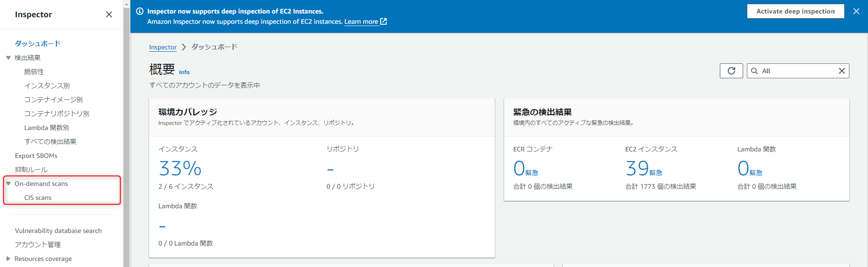868x267 pixels.
Task: Expand the Resources coverage section
Action: click(x=8, y=259)
